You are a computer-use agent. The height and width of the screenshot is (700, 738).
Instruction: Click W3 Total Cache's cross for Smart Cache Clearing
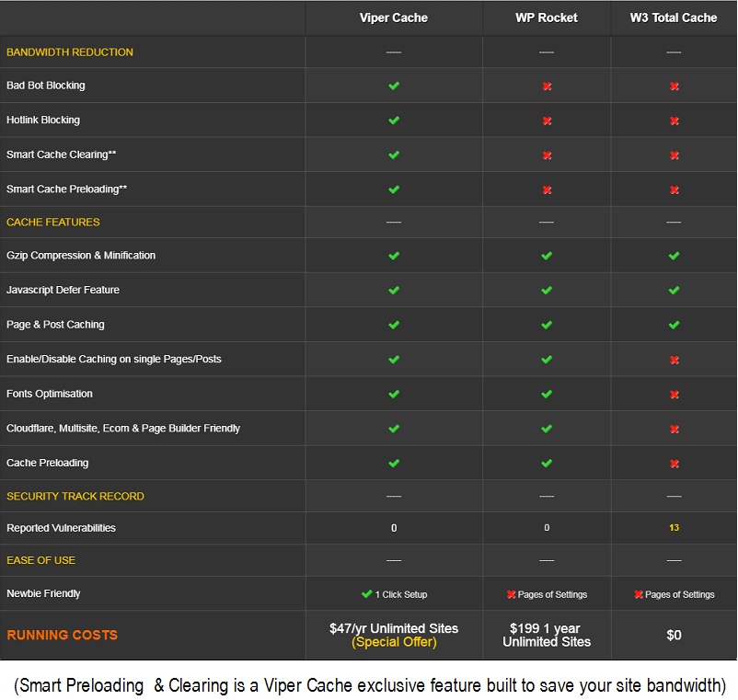point(675,155)
